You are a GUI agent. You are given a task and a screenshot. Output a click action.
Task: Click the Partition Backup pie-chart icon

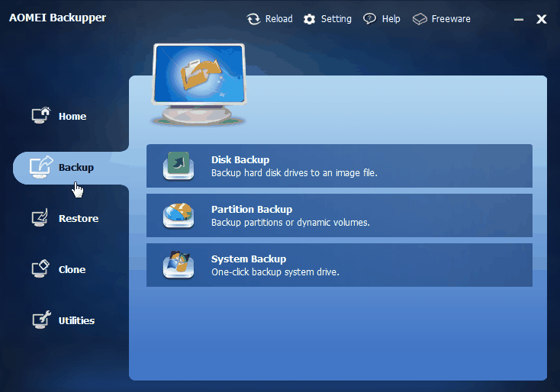point(179,215)
